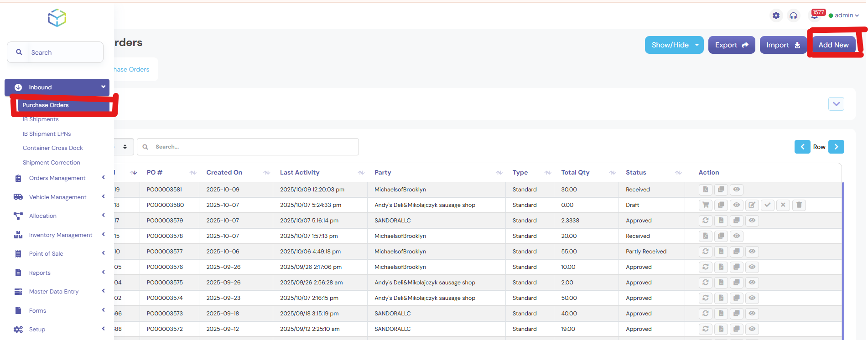The image size is (868, 340).
Task: Click the cart icon for PO00003580
Action: coord(706,205)
